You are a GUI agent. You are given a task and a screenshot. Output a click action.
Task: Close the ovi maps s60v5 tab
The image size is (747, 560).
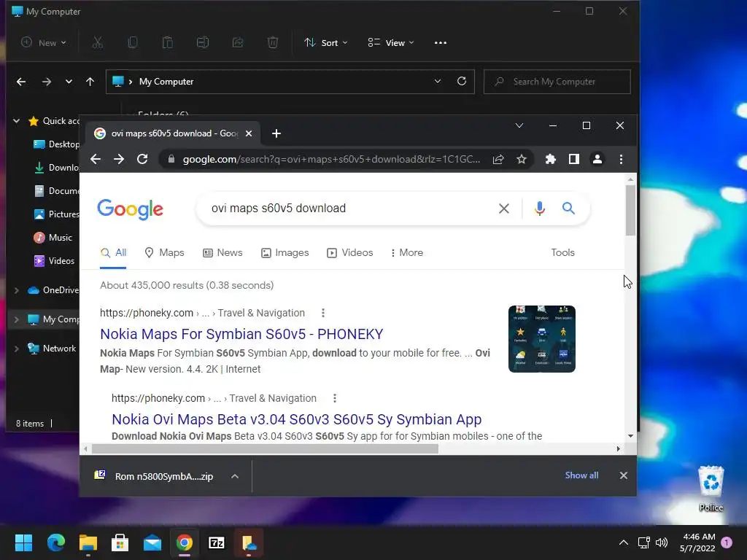(x=248, y=133)
